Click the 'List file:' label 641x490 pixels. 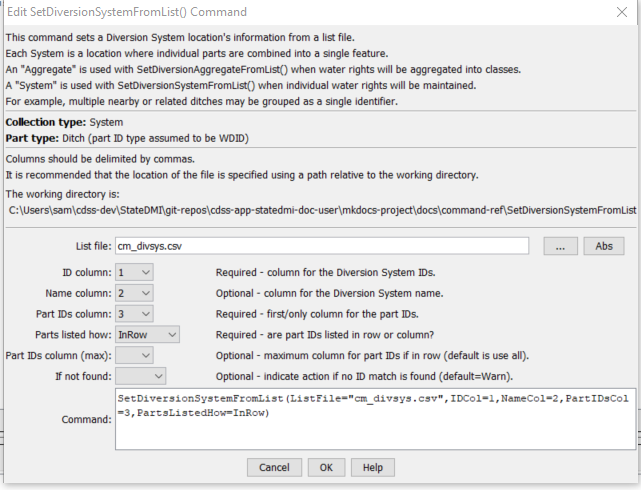[x=93, y=246]
